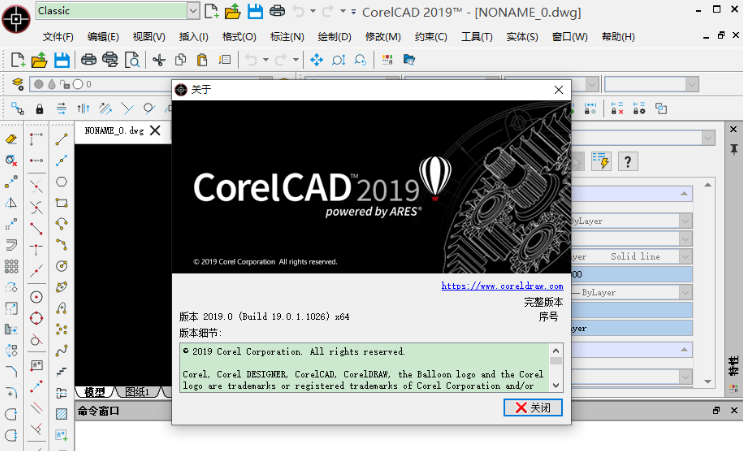Select the Cut scissors icon

[158, 60]
